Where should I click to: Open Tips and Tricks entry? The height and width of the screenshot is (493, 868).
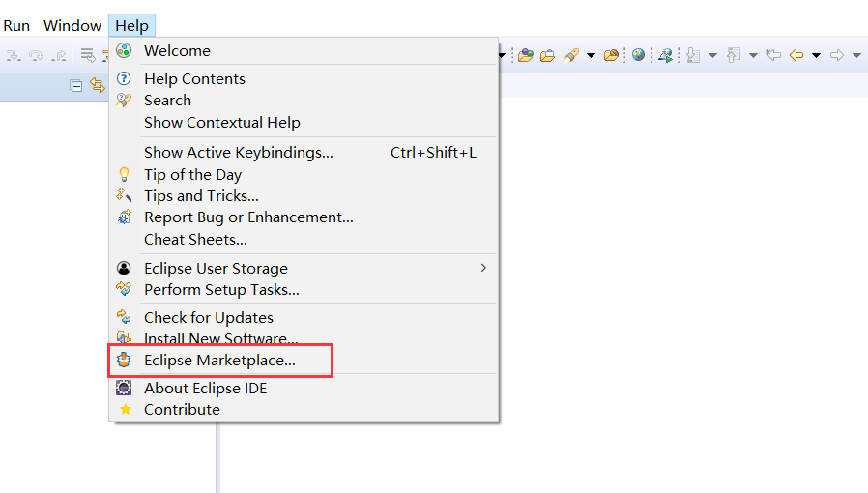[304, 196]
